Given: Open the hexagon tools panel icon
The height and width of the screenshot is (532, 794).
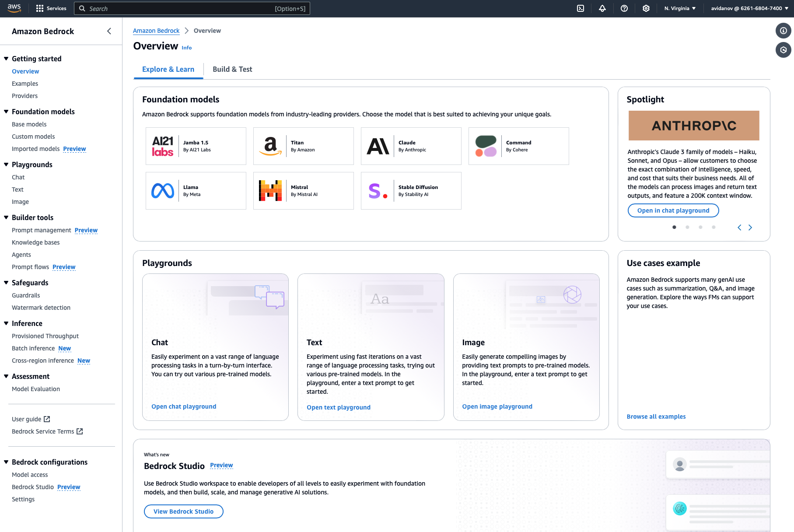Looking at the screenshot, I should pyautogui.click(x=783, y=50).
